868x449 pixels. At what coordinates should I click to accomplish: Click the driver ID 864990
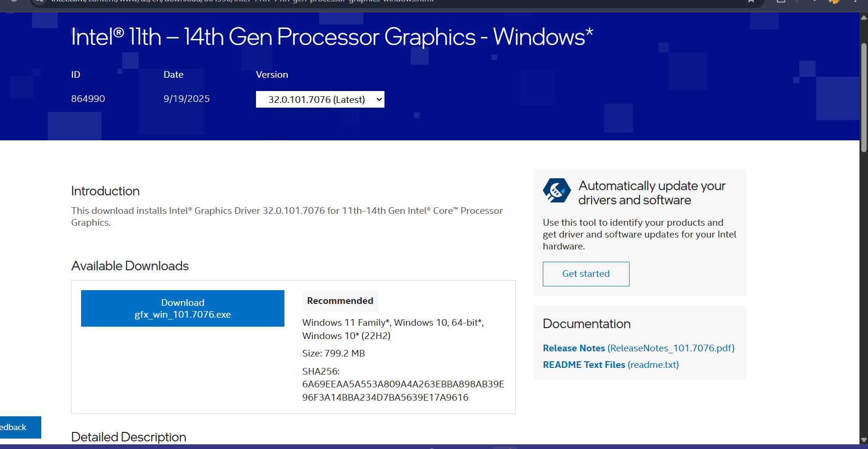click(88, 99)
